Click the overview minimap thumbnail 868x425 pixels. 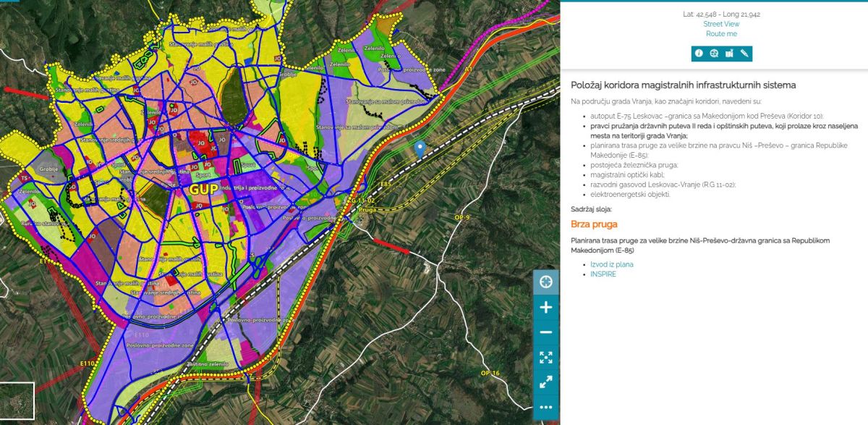[x=17, y=400]
